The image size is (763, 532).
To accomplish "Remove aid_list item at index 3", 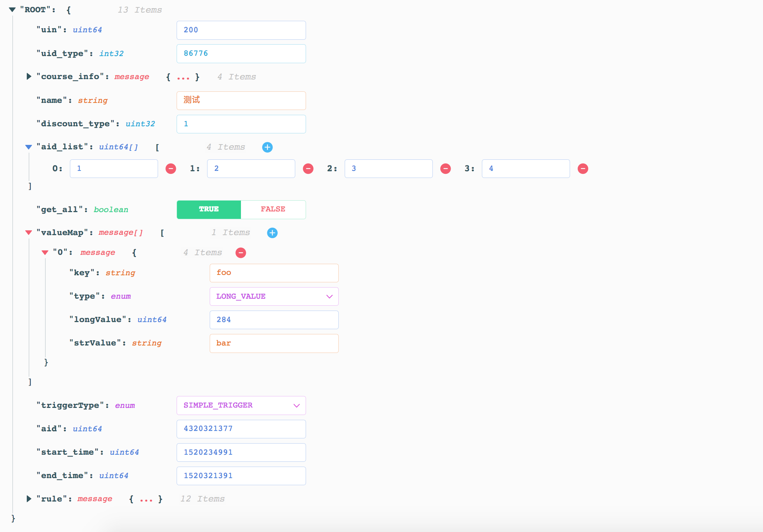I will (x=583, y=169).
